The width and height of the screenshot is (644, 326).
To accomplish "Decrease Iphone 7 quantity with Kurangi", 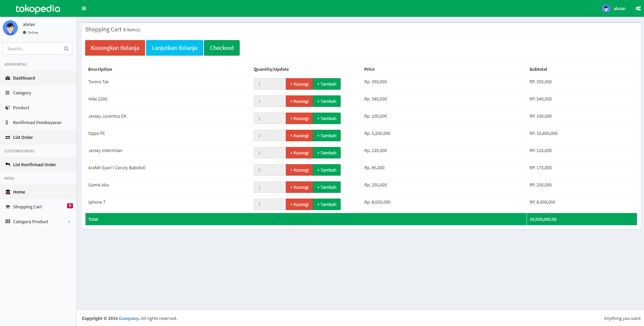I will coord(299,204).
